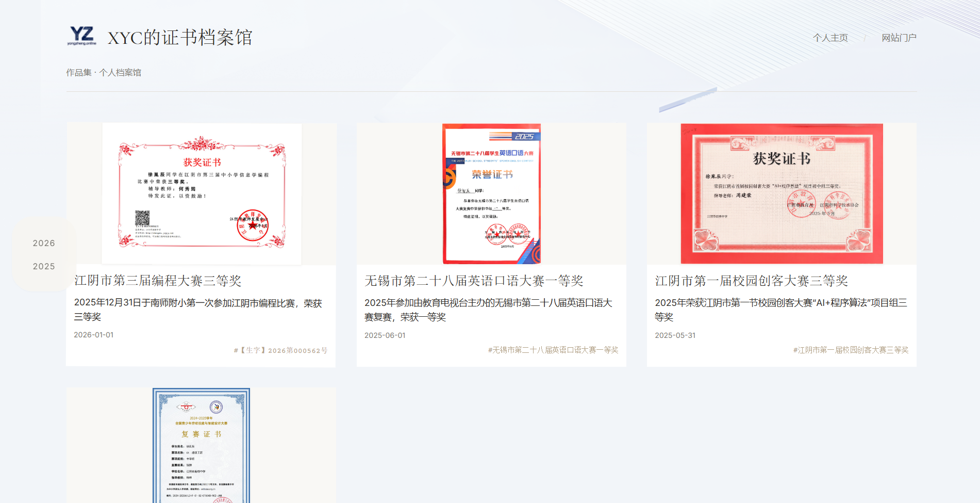Viewport: 980px width, 503px height.
Task: Jump to 2025 in the year timeline
Action: [x=44, y=266]
